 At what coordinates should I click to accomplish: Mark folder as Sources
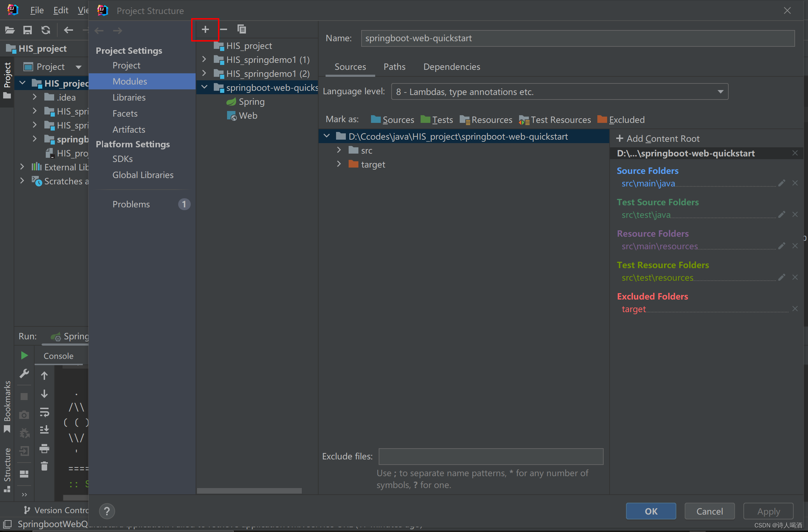(x=393, y=120)
